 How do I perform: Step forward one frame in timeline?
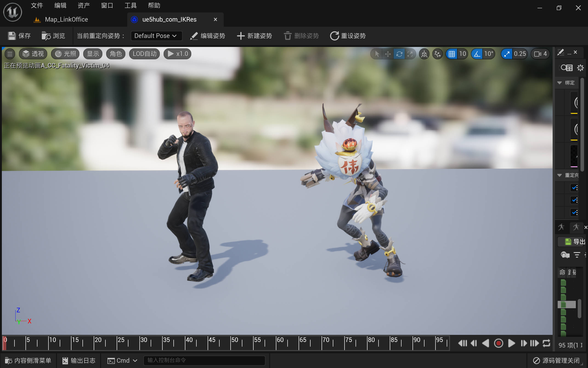click(524, 343)
